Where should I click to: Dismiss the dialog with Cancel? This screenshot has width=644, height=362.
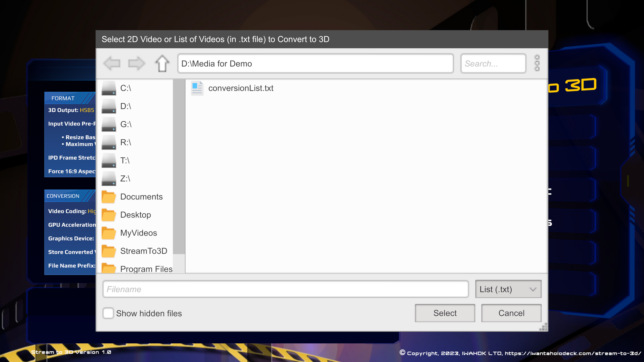(511, 313)
